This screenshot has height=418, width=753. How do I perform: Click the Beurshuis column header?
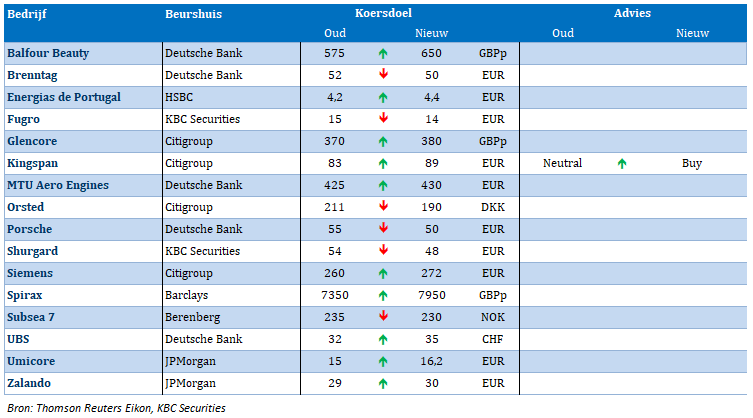pos(194,14)
